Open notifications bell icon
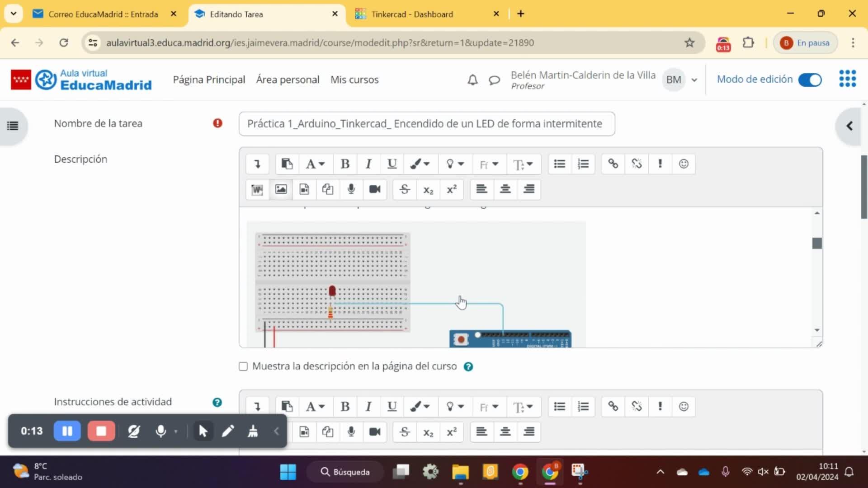Image resolution: width=868 pixels, height=488 pixels. (x=472, y=80)
